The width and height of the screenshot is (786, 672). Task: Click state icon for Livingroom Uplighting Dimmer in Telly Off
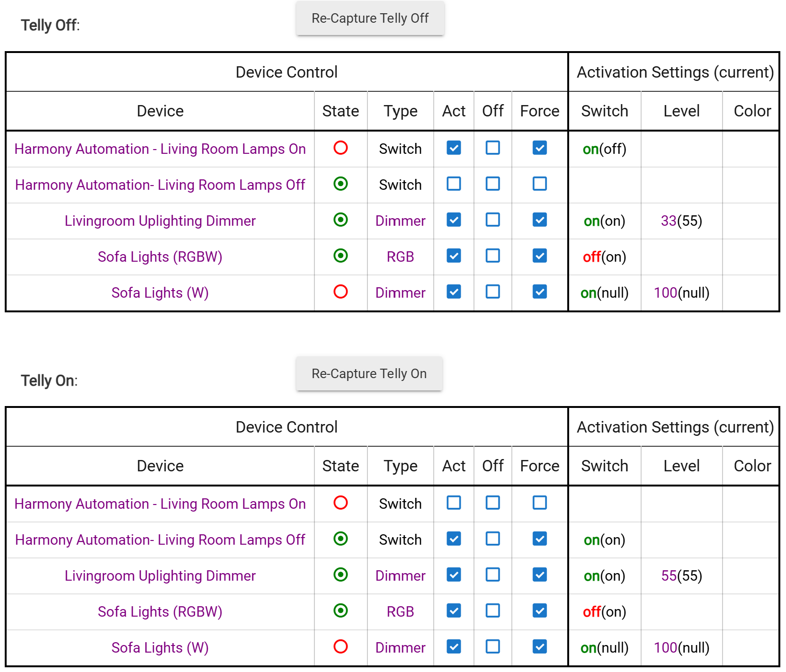click(x=340, y=220)
